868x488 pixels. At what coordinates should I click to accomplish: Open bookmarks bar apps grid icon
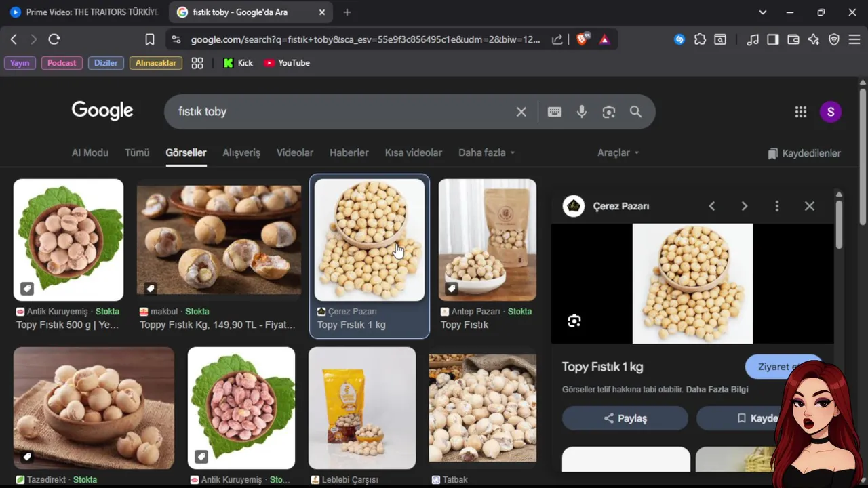(x=197, y=63)
